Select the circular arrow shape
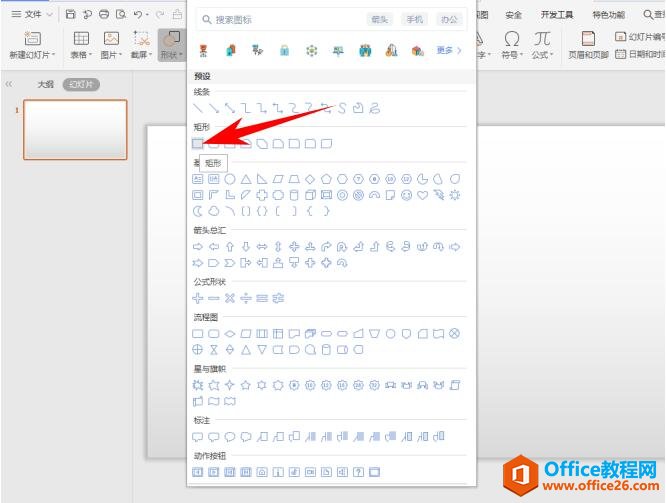This screenshot has height=503, width=666. click(342, 263)
